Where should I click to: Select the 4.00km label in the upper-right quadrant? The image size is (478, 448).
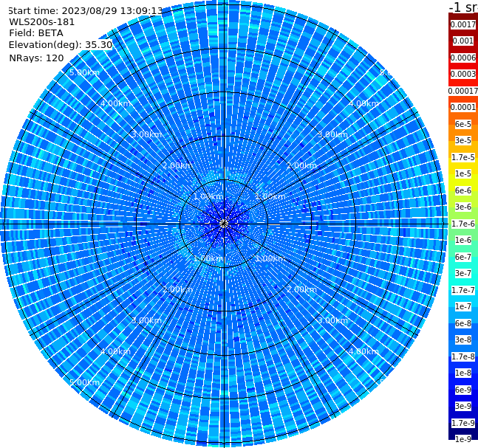coord(364,103)
